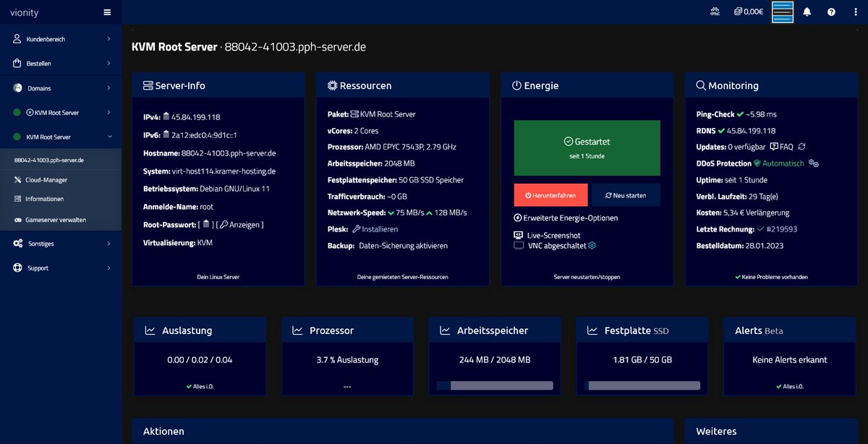Click the Cloud-Manager tools icon
Image resolution: width=868 pixels, height=444 pixels.
point(17,179)
